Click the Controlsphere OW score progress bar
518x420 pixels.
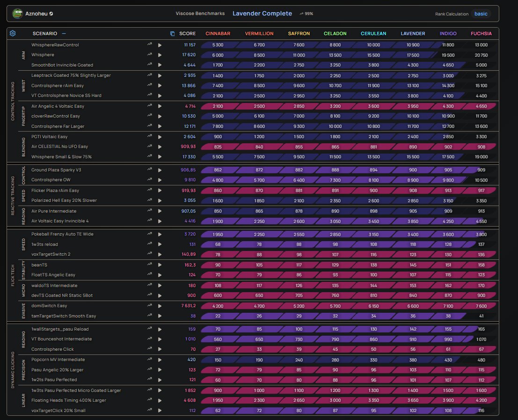[x=349, y=180]
